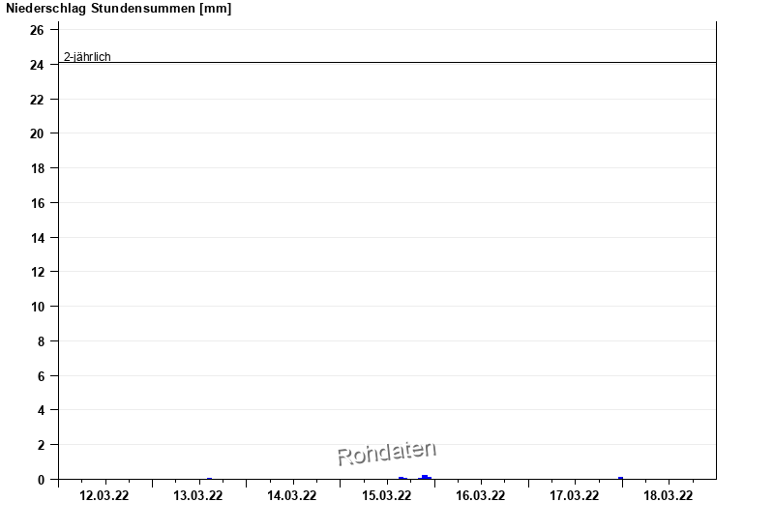774x532 pixels.
Task: Click the y-axis value 2
Action: click(x=40, y=445)
